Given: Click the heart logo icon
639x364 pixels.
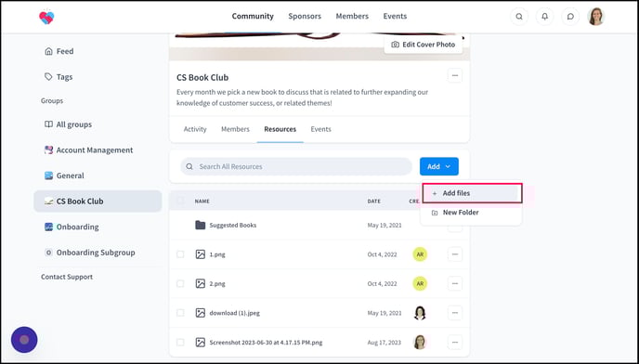Looking at the screenshot, I should point(46,17).
